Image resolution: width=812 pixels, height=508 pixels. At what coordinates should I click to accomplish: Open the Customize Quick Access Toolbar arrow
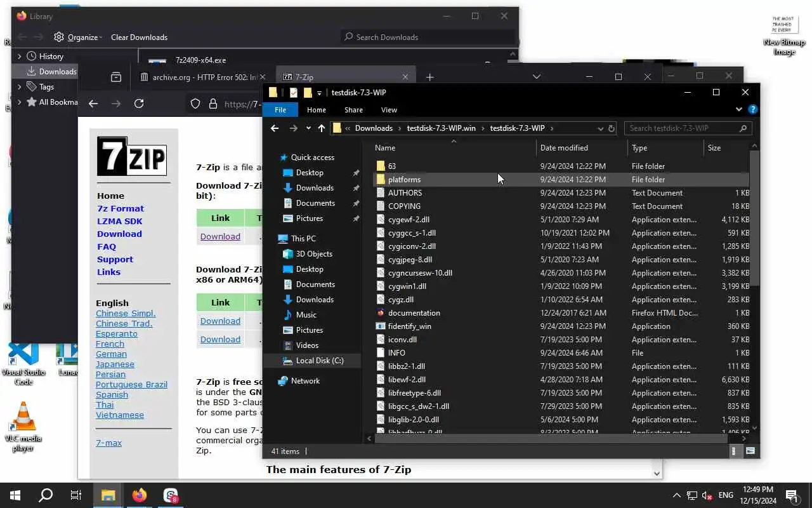click(x=319, y=93)
